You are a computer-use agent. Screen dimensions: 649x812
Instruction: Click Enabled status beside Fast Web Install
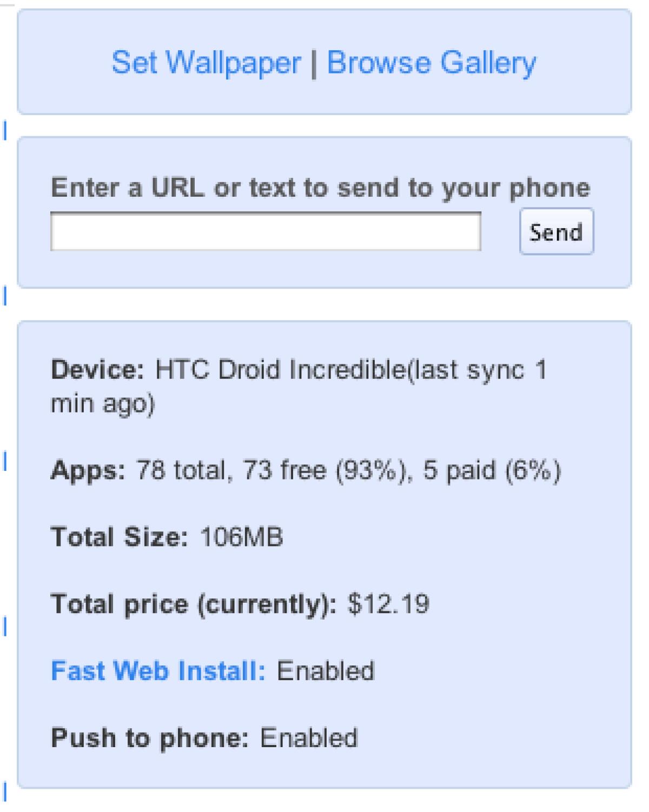point(326,671)
